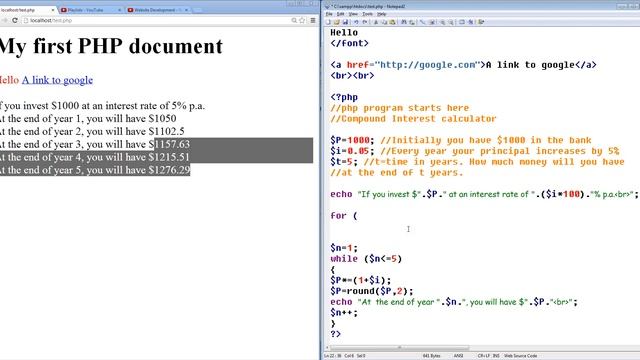
Task: Click the Copy icon in Notepad2 toolbar
Action: 384,22
